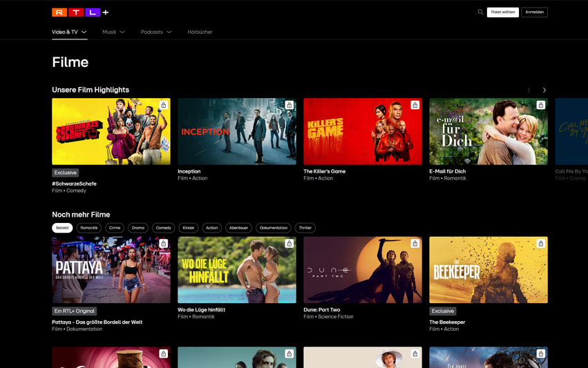Open the Hörbücher section
The height and width of the screenshot is (368, 588).
pyautogui.click(x=200, y=32)
